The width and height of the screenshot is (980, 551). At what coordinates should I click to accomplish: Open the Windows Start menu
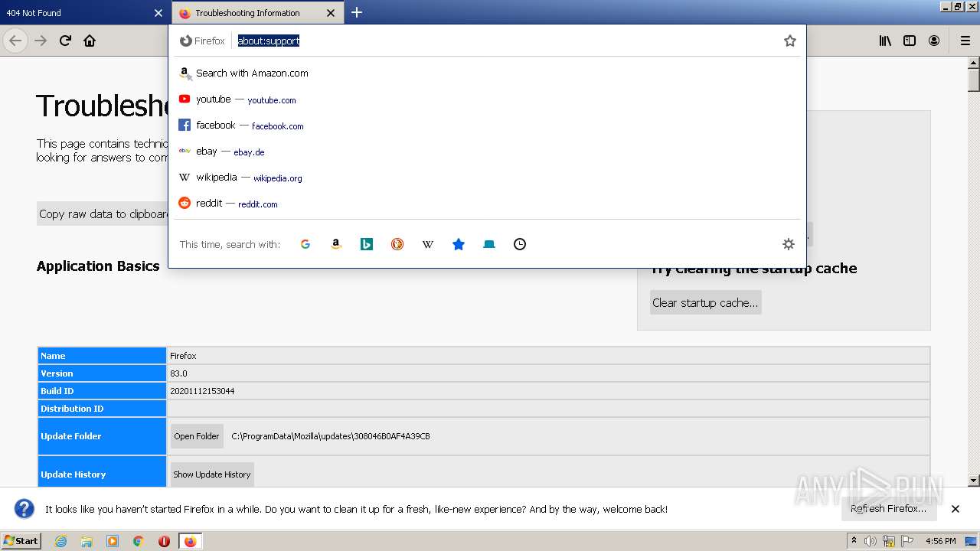click(x=21, y=540)
